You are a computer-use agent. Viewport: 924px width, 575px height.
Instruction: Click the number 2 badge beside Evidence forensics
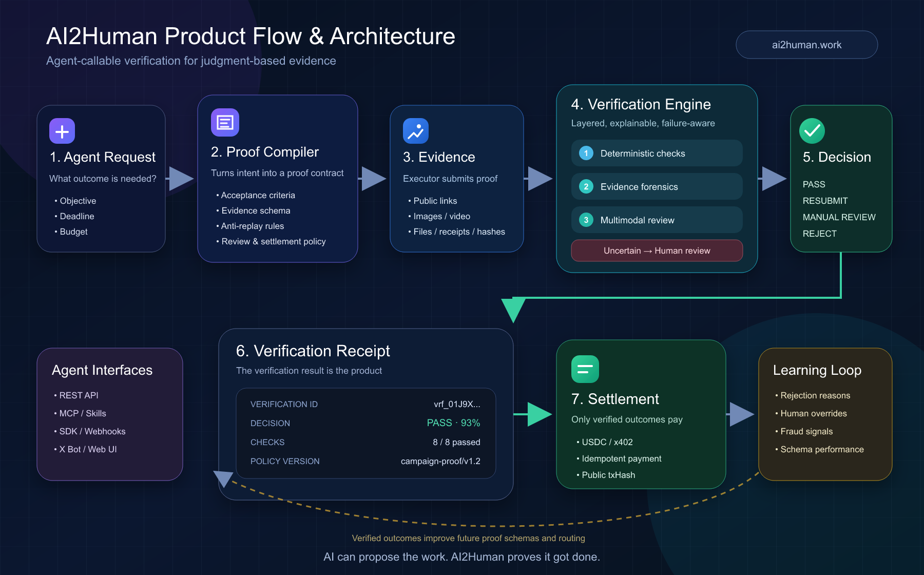[586, 186]
